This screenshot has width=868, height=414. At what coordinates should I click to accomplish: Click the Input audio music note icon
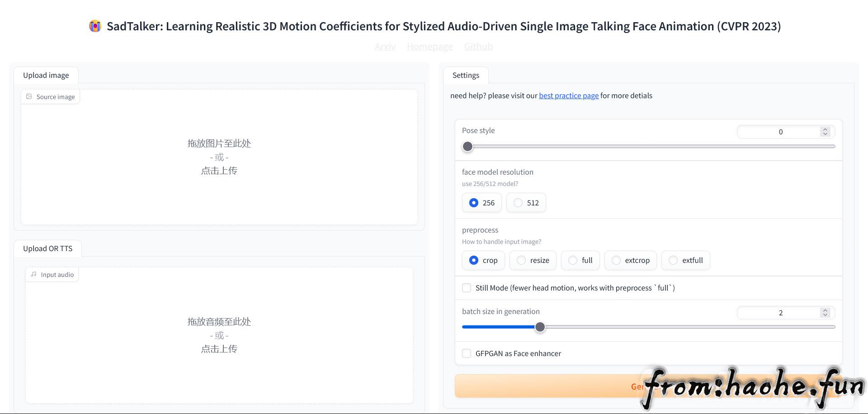tap(33, 275)
